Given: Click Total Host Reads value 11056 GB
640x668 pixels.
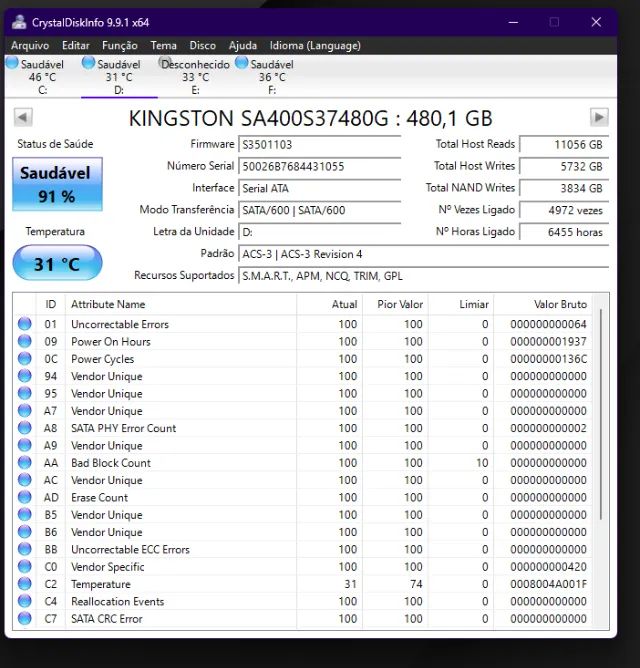Looking at the screenshot, I should point(564,145).
